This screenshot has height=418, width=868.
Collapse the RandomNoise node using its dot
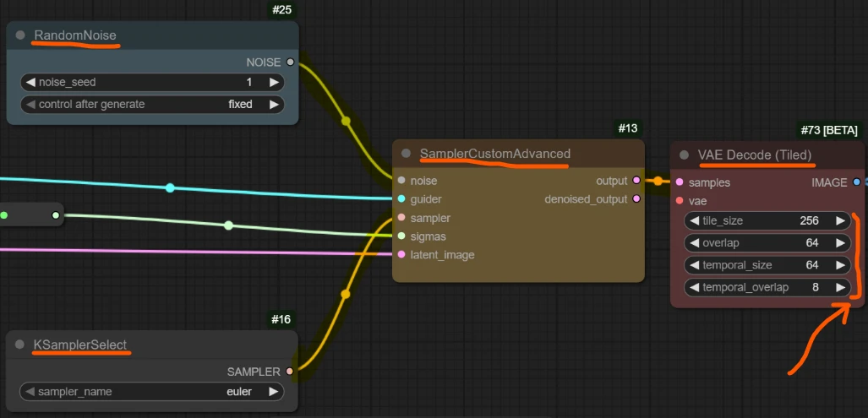(x=20, y=35)
